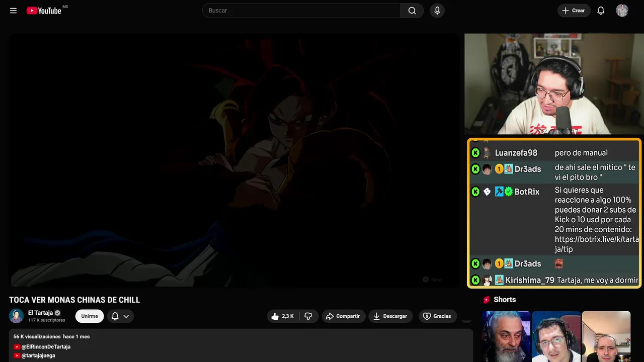644x362 pixels.
Task: Click the Kick badge beside BotRix
Action: point(475,192)
